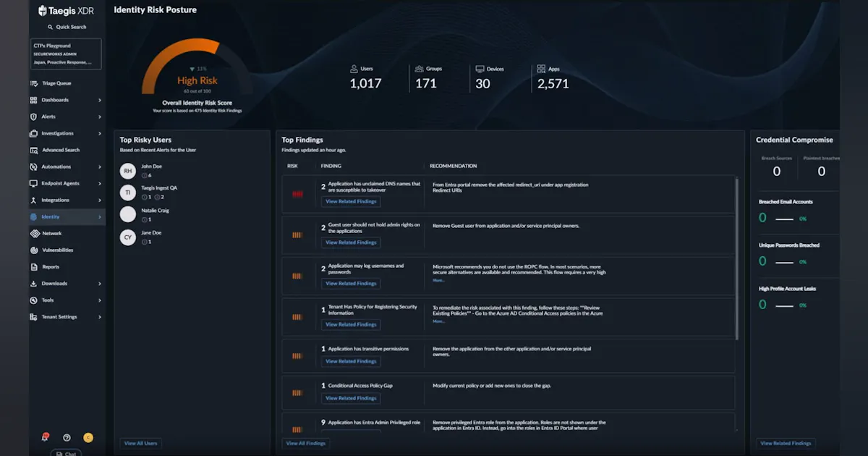The width and height of the screenshot is (868, 456).
Task: View Related Findings for Registering Security Information
Action: 351,324
